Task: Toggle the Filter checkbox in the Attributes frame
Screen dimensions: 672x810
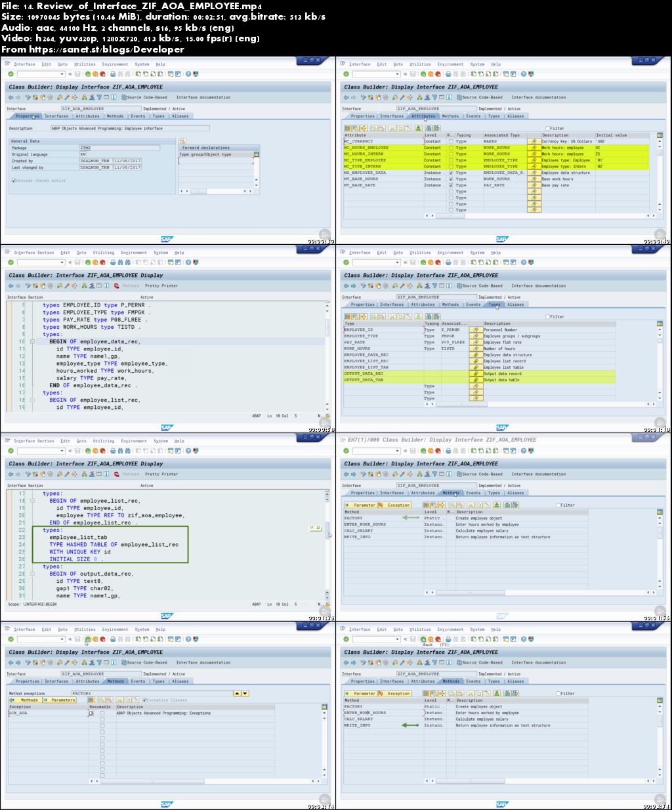Action: (x=547, y=128)
